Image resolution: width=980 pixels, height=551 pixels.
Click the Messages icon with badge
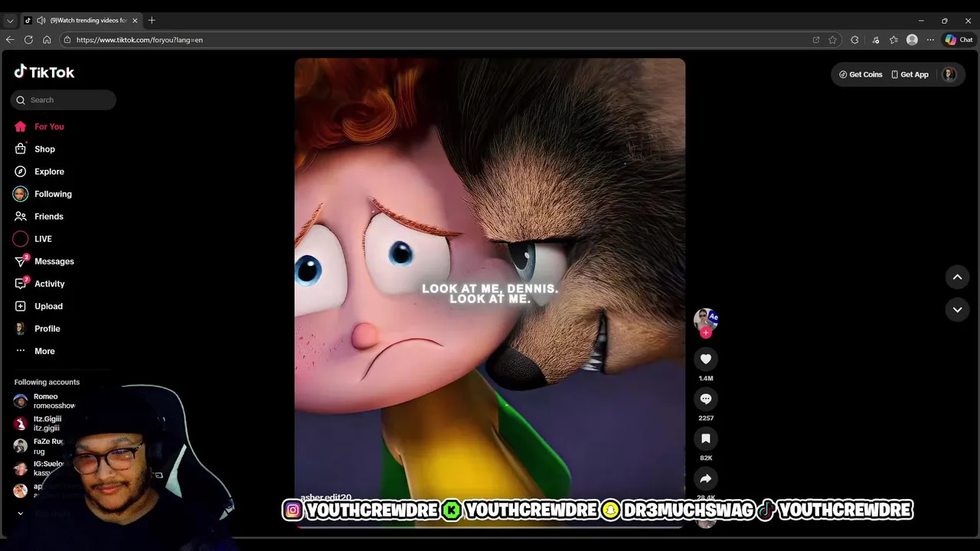tap(21, 261)
